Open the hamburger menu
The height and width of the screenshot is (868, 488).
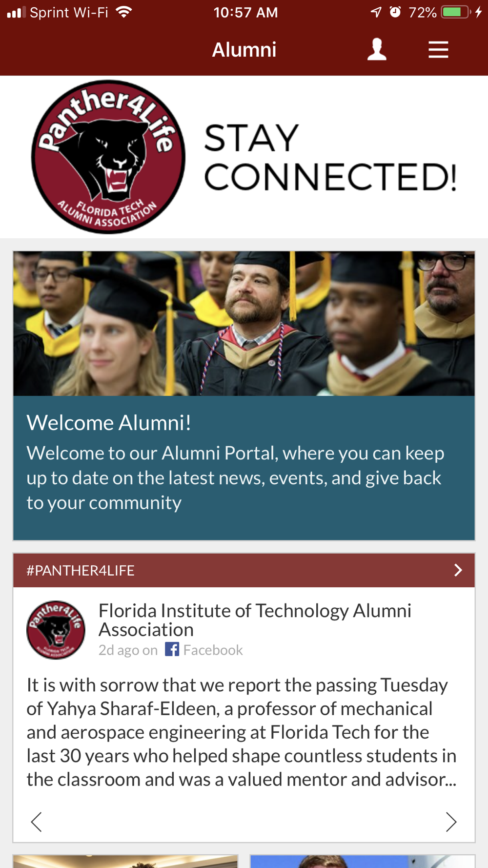click(x=438, y=50)
